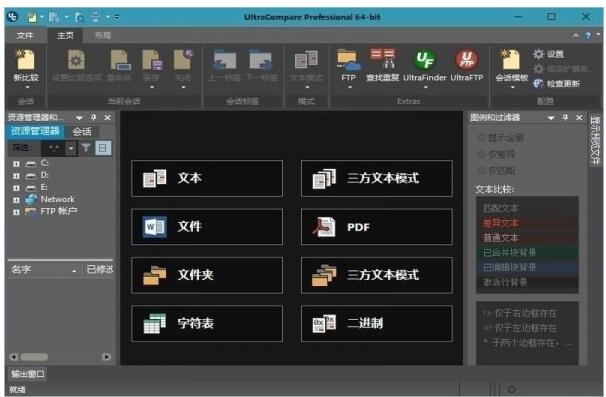
Task: Click the 设置比较选项 compare-options icon
Action: pos(76,60)
